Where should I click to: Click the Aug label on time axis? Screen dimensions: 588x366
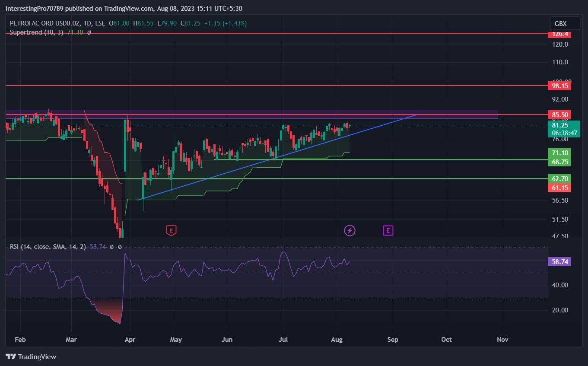coord(337,340)
